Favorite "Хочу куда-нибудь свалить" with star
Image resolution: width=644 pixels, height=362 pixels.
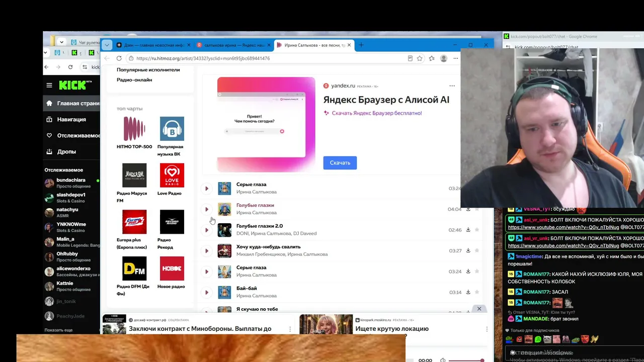pyautogui.click(x=477, y=250)
